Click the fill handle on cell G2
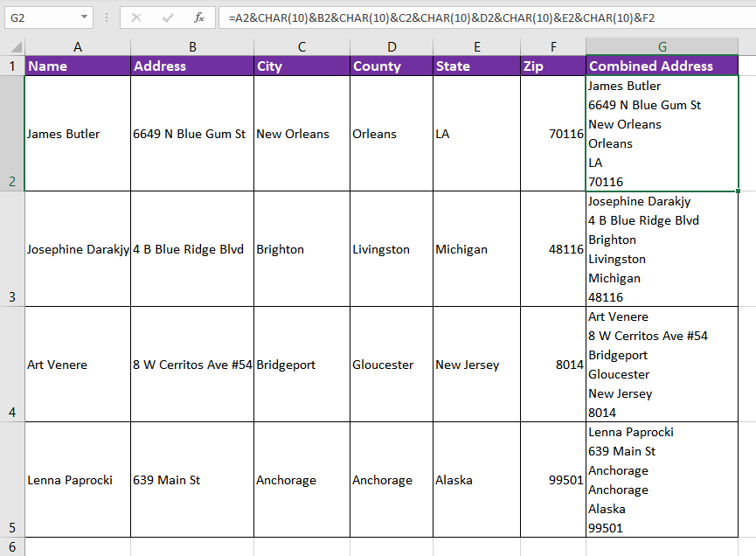The width and height of the screenshot is (756, 556). pos(739,191)
